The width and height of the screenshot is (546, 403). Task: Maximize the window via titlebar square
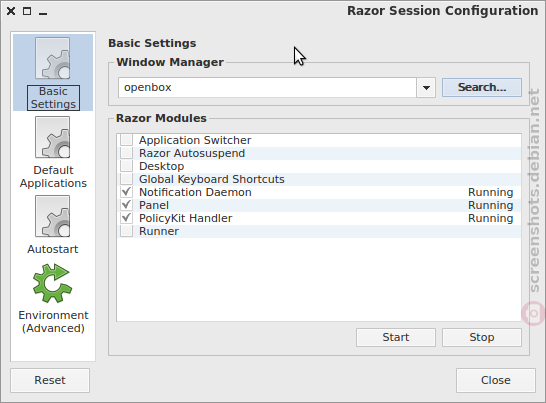27,11
